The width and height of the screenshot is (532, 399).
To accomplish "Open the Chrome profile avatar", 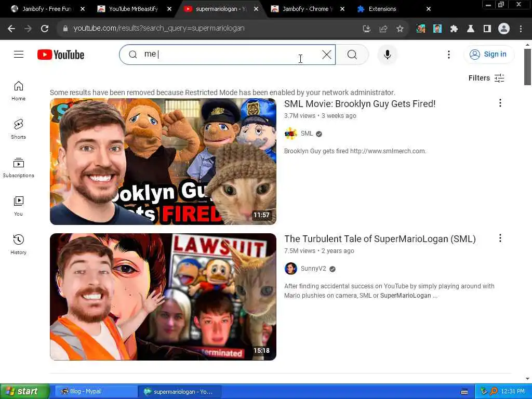I will tap(504, 29).
